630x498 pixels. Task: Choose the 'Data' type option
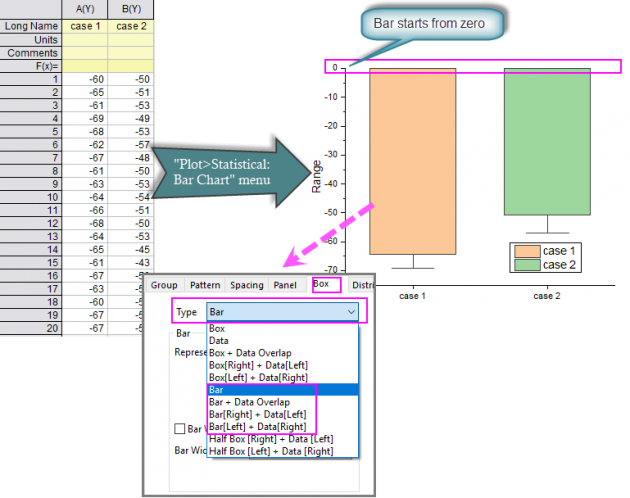tap(218, 340)
